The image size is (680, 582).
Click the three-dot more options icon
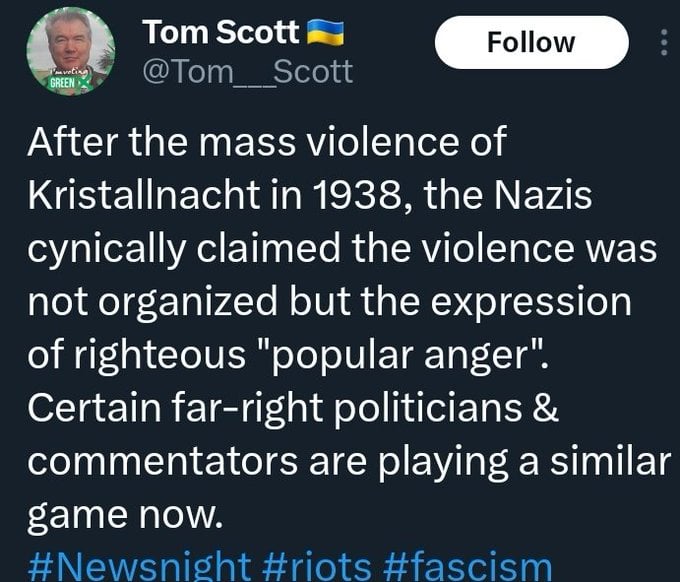664,42
